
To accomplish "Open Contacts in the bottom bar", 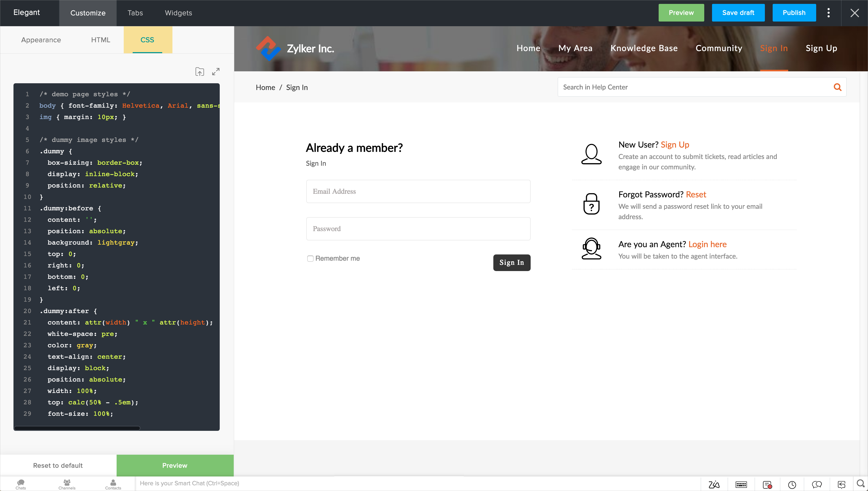I will coord(113,484).
